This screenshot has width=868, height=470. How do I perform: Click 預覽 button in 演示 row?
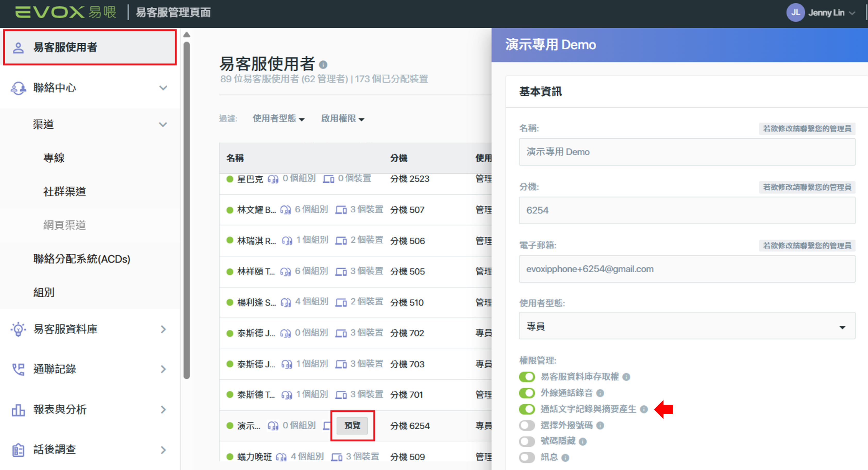[353, 425]
